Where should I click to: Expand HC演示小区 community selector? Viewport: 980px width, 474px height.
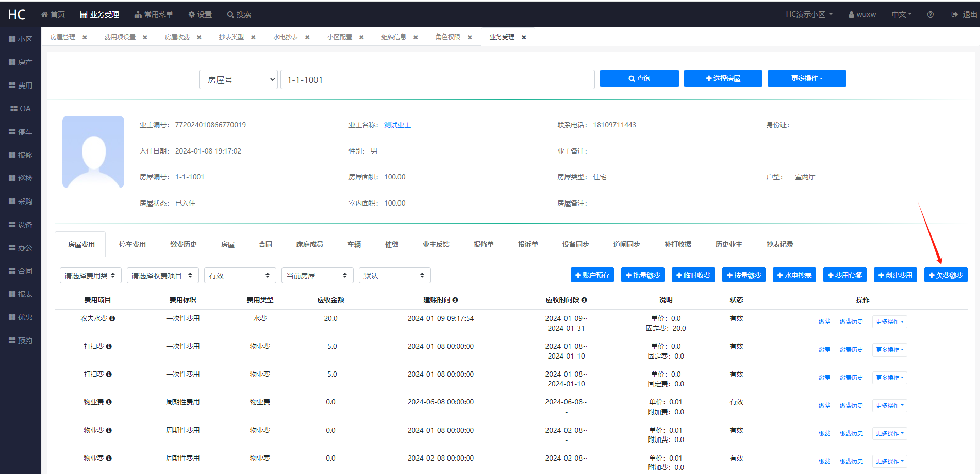[x=809, y=14]
